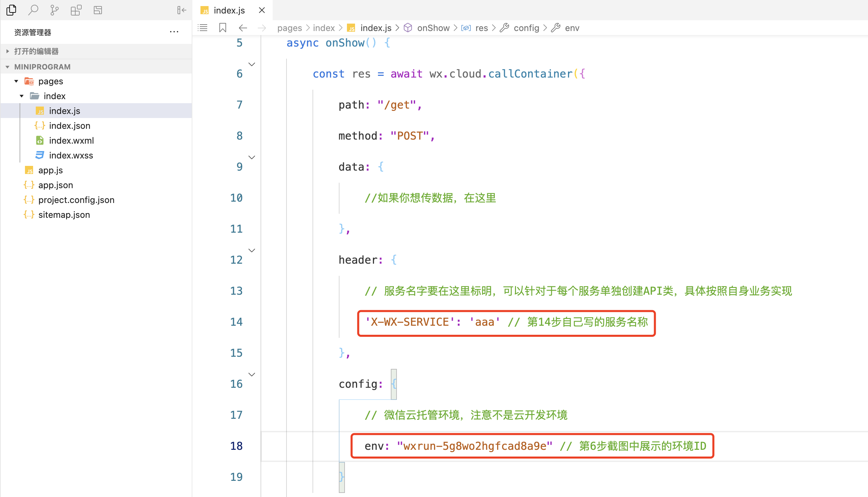The height and width of the screenshot is (497, 868).
Task: Go back with the left arrow icon
Action: coord(243,28)
